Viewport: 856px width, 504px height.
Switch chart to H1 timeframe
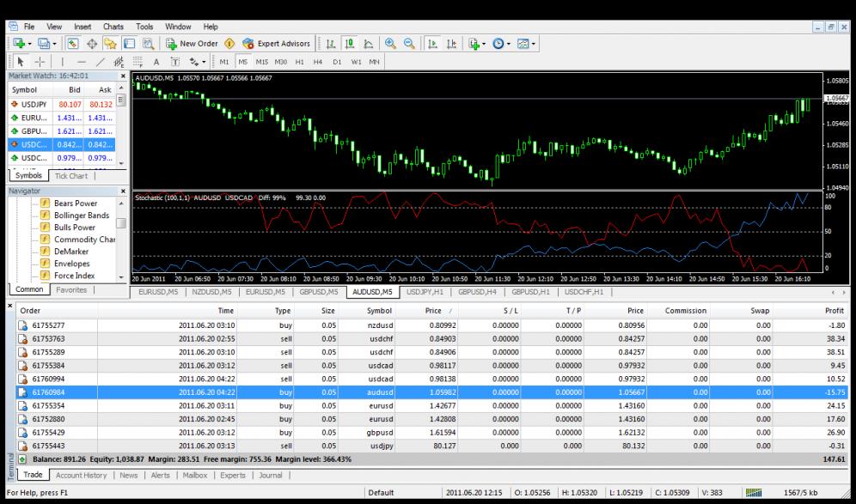(x=301, y=63)
